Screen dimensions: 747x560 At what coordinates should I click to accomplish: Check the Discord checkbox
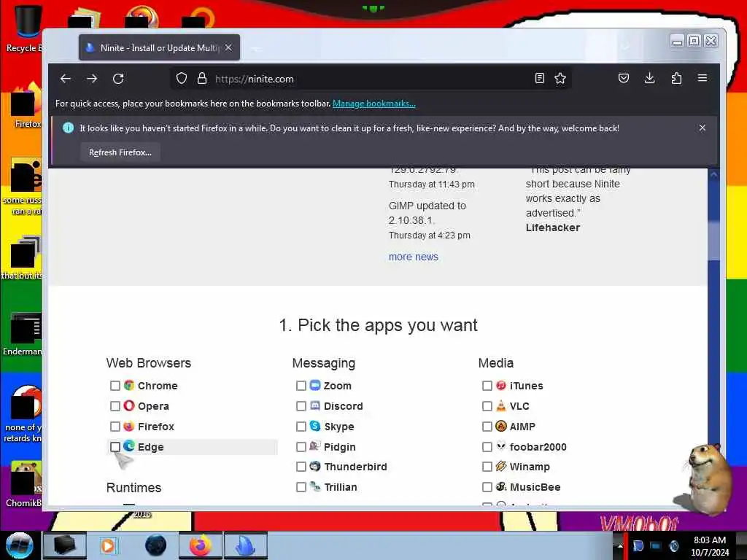coord(301,406)
